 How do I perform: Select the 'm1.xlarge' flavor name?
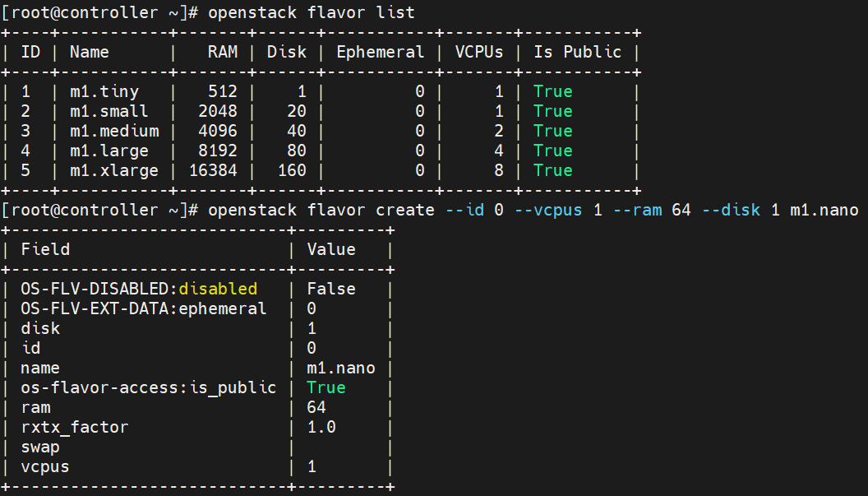114,171
